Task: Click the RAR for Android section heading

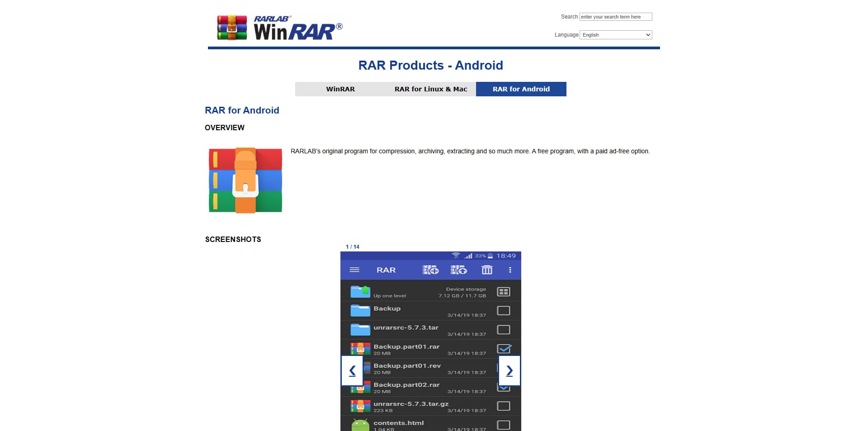Action: [242, 110]
